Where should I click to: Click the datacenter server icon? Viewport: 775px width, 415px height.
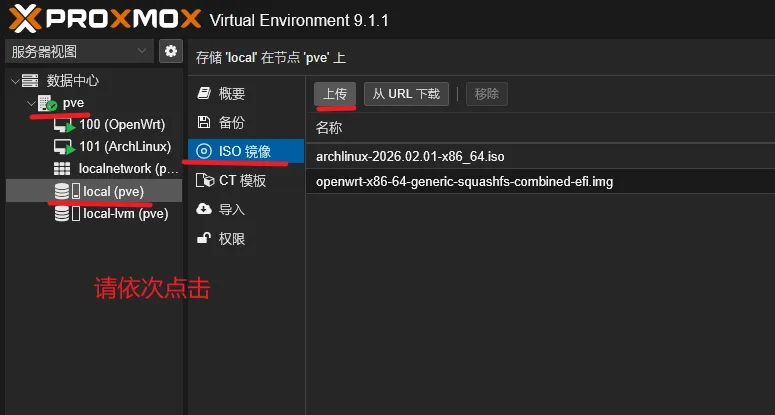point(30,81)
